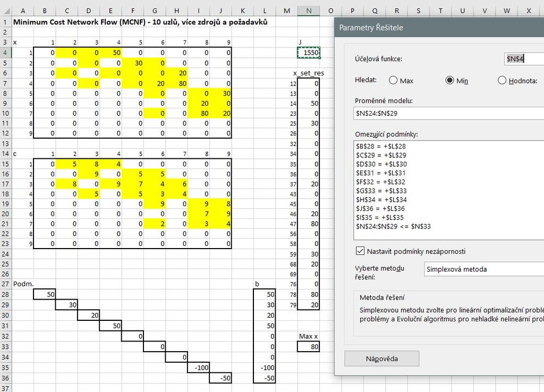The height and width of the screenshot is (392, 544).
Task: Click the title cell Minimum Cost Network Flow
Action: click(x=140, y=22)
